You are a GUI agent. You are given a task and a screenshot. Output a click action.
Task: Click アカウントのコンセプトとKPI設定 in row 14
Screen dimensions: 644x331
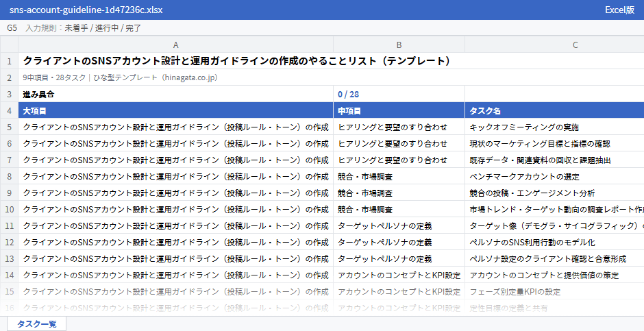click(399, 275)
